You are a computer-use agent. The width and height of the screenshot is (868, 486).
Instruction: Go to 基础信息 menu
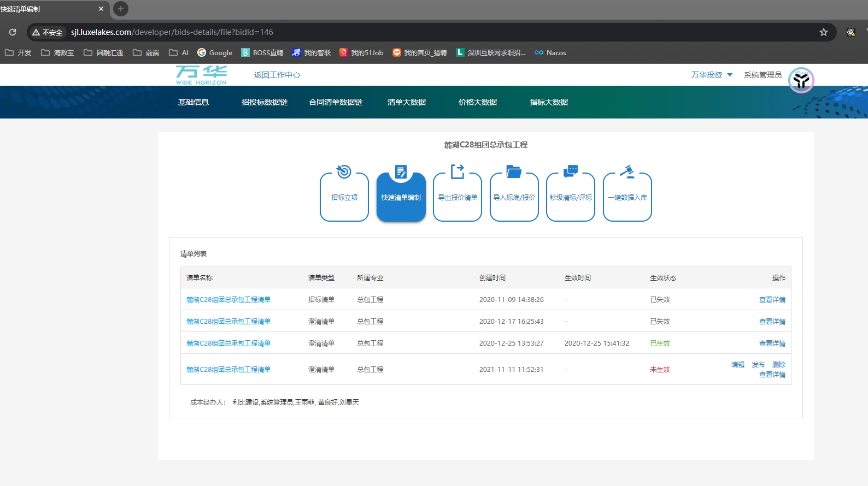tap(193, 102)
